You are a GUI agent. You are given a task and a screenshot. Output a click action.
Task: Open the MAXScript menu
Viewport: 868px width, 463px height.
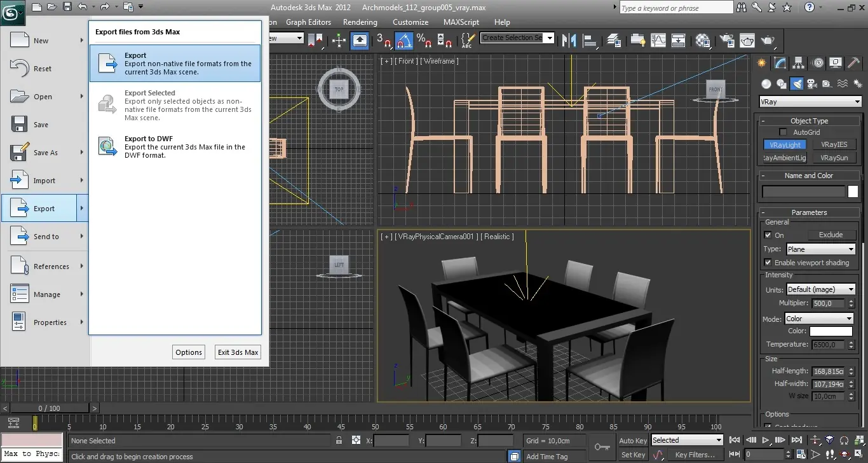pyautogui.click(x=461, y=22)
